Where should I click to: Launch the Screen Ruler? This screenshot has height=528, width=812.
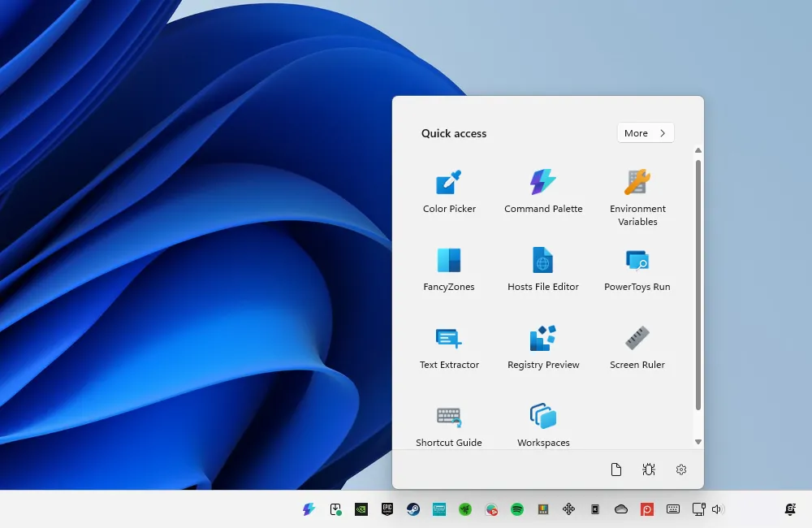(x=637, y=348)
